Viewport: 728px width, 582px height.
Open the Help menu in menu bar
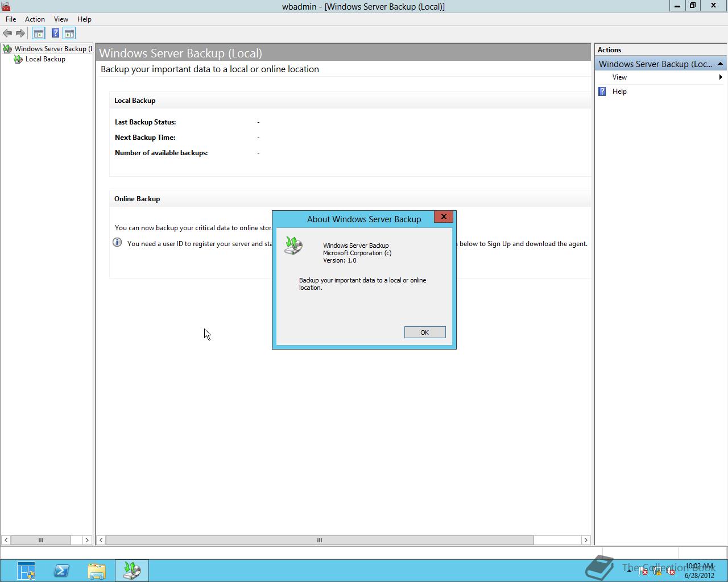click(x=84, y=19)
